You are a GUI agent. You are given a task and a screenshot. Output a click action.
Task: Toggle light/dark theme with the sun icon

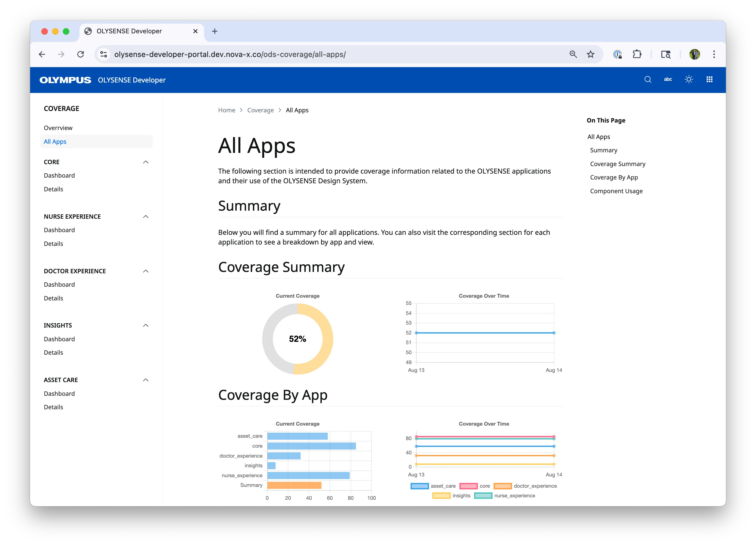689,79
